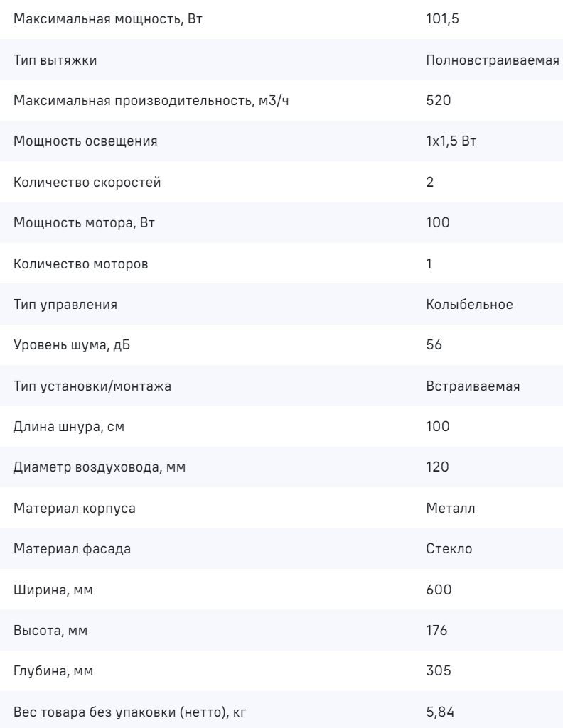Screen dimensions: 563x728
Task: Click the 'Полновстраиваемая' value
Action: (493, 60)
